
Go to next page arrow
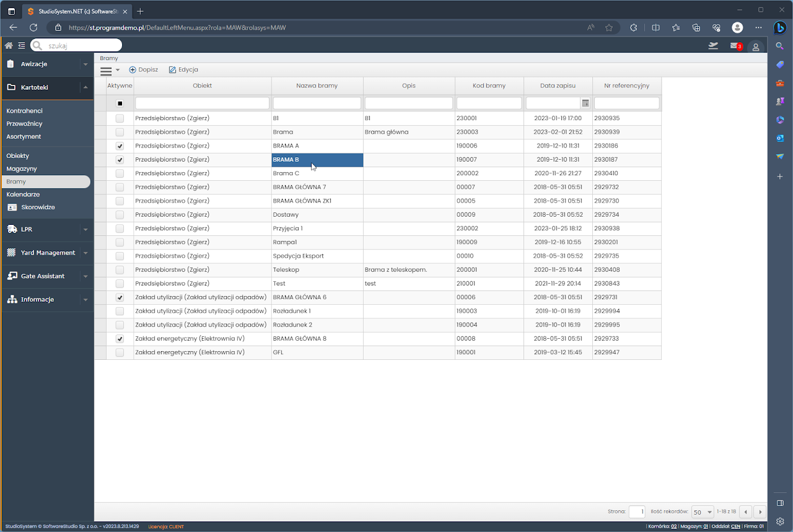(760, 512)
